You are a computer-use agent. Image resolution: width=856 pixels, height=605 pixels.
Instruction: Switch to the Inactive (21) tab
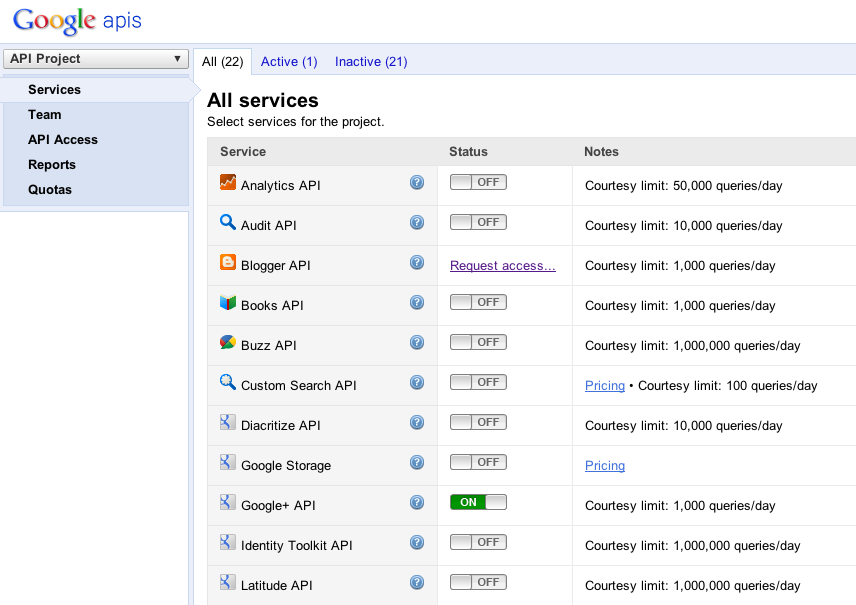coord(371,62)
